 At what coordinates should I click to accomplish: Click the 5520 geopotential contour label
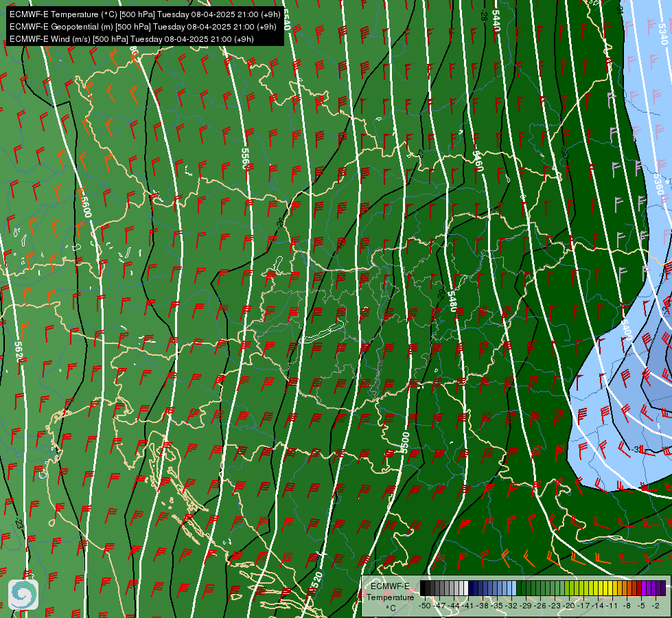(x=316, y=584)
